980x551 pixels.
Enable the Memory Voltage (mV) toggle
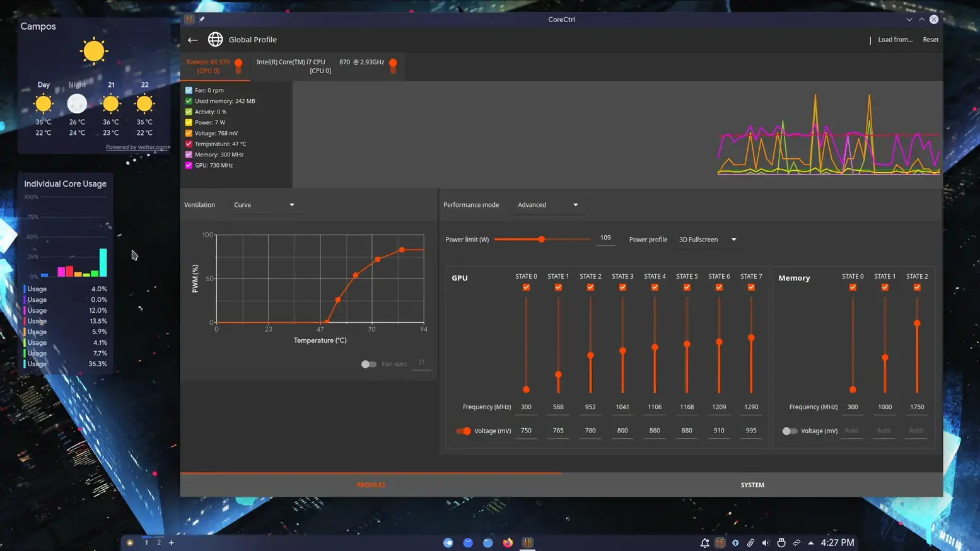click(x=790, y=431)
